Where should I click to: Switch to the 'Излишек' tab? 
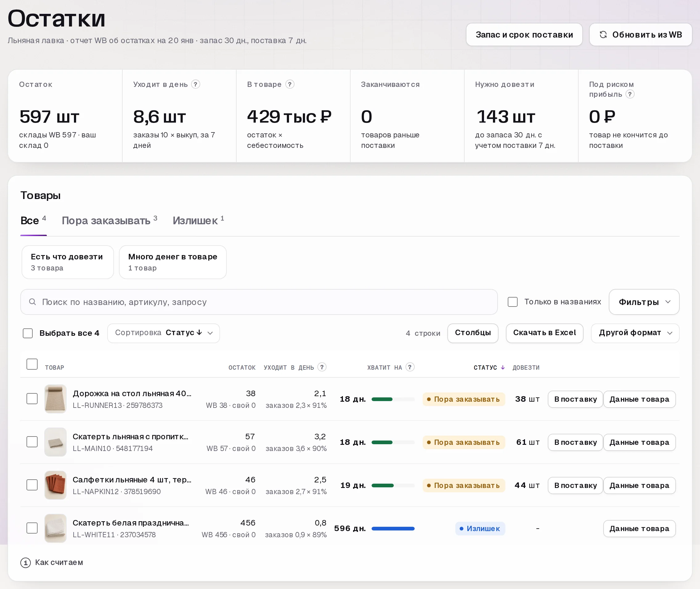198,220
